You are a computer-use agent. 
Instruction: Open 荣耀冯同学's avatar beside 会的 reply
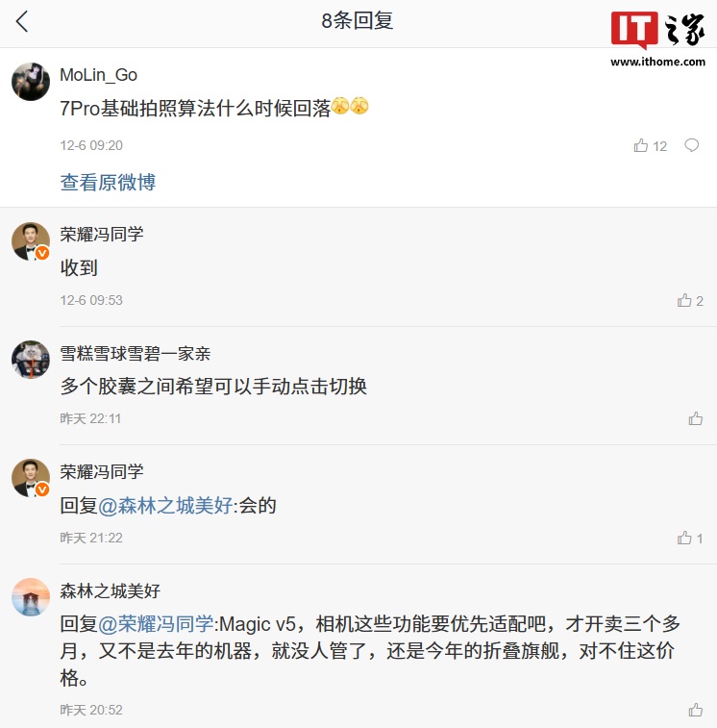pyautogui.click(x=31, y=478)
